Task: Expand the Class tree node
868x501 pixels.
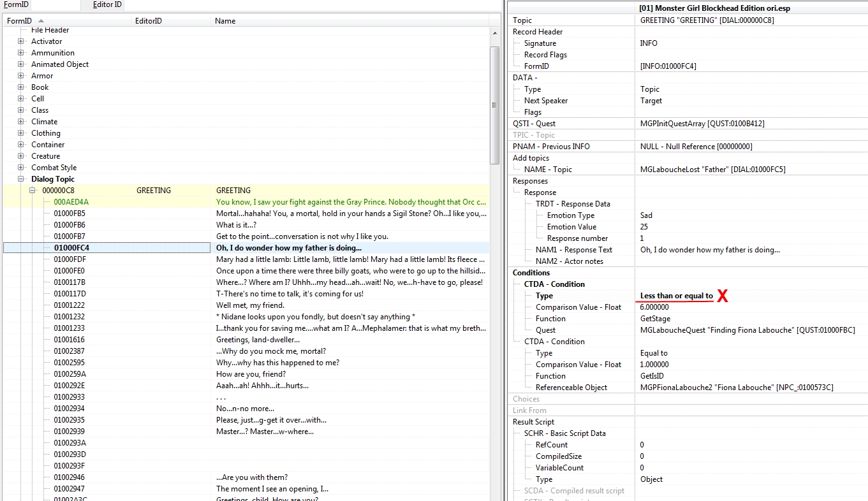Action: coord(21,110)
